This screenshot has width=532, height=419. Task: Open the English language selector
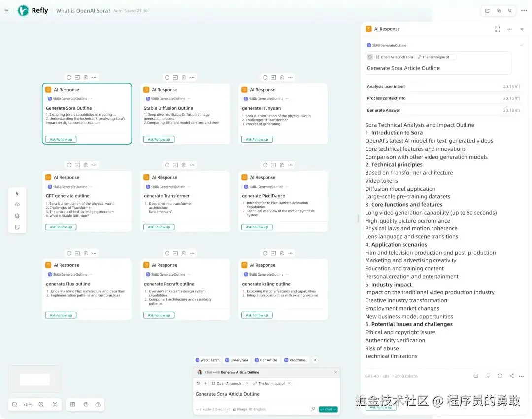(258, 408)
